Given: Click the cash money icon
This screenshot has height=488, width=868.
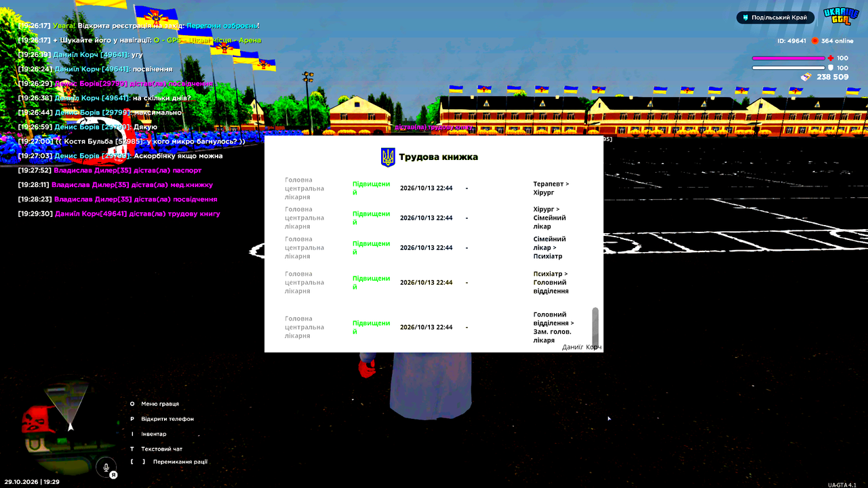Looking at the screenshot, I should click(806, 77).
